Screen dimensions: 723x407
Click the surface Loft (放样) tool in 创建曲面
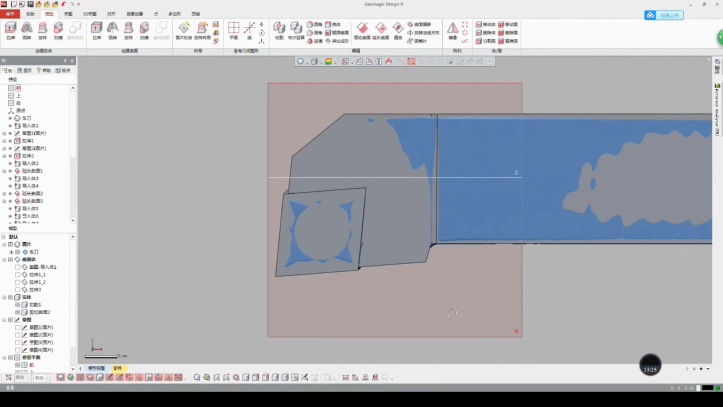(128, 29)
